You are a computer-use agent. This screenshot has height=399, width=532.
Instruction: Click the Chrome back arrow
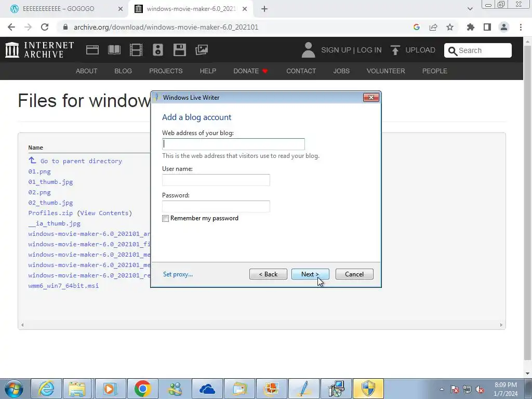(11, 27)
